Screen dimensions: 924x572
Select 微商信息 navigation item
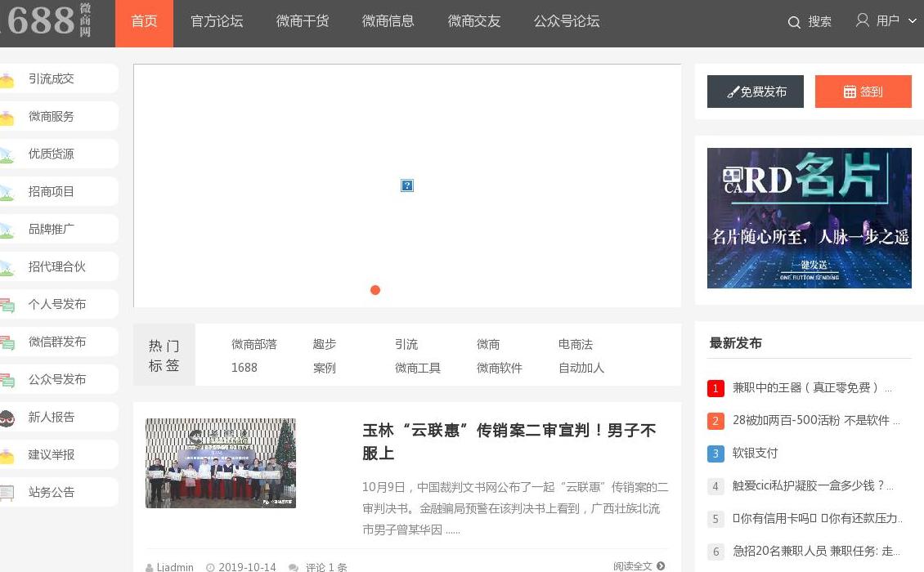[x=388, y=21]
